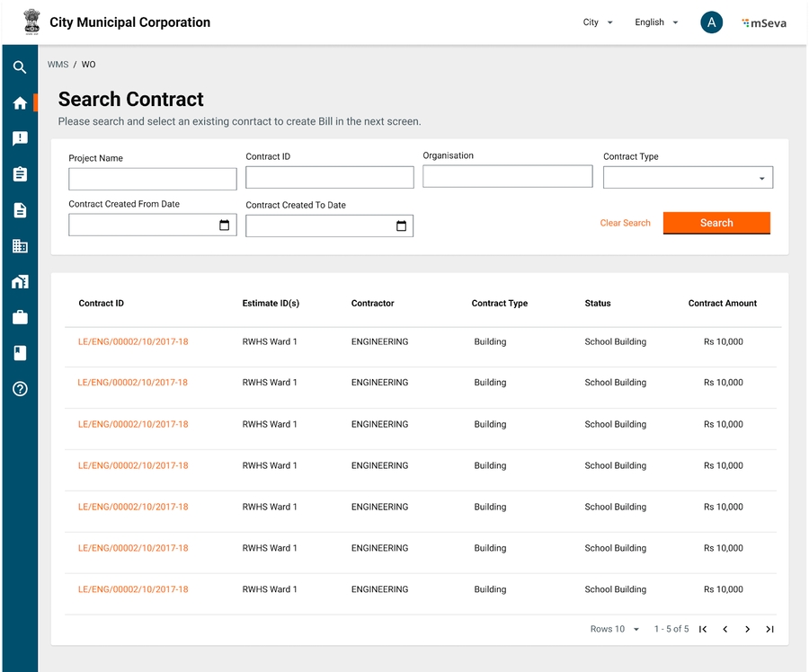
Task: Open the City selector dropdown
Action: [598, 22]
